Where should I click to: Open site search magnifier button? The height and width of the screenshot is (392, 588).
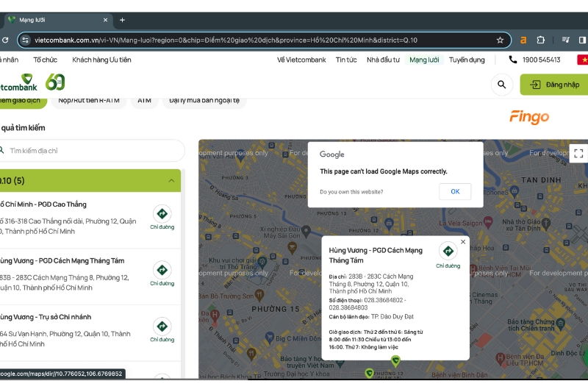501,85
